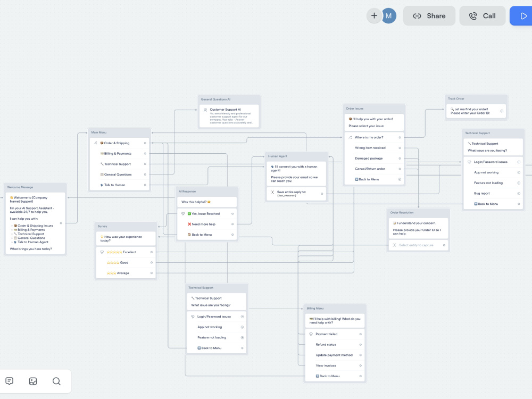Select Cancel/Return order option
Screen dimensions: 532x399
pyautogui.click(x=374, y=169)
